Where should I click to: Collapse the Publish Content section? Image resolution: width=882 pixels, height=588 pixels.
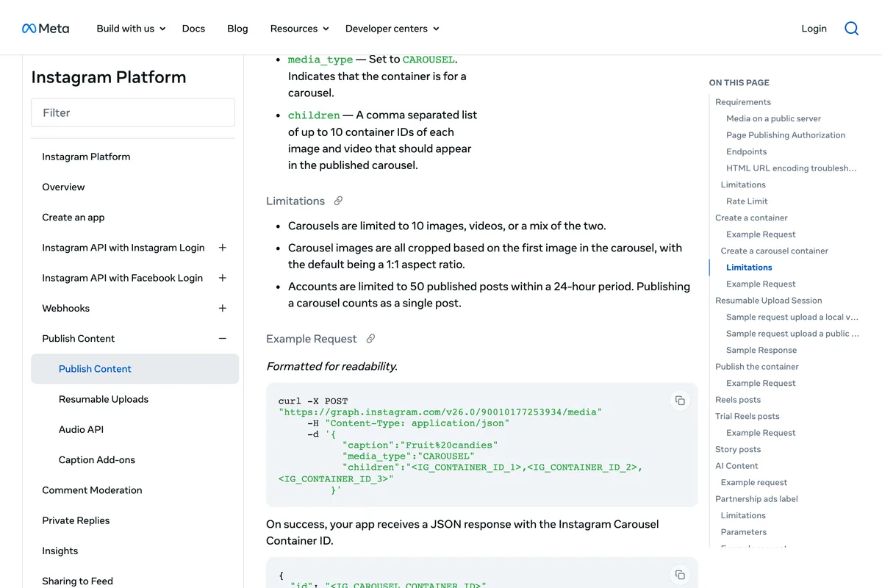coord(223,339)
